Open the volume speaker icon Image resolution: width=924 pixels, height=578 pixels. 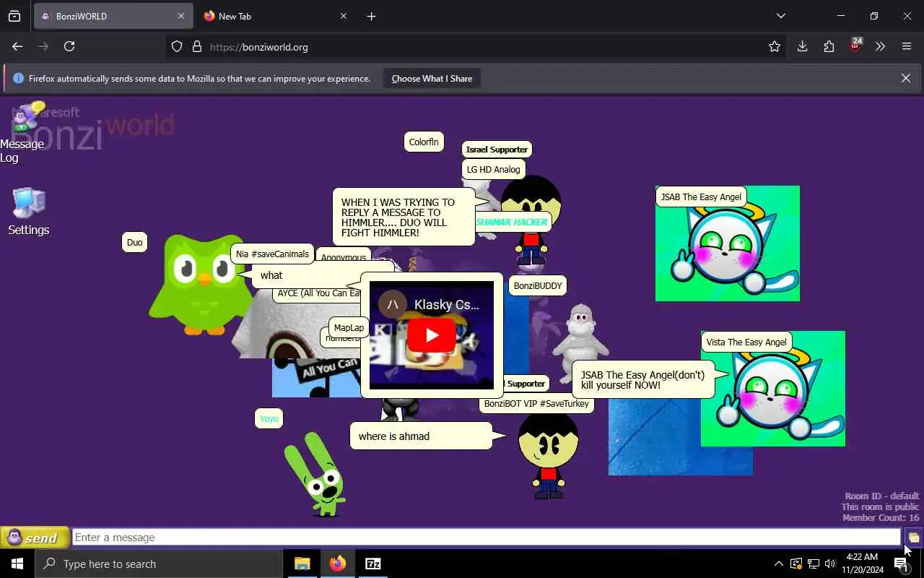pos(830,564)
